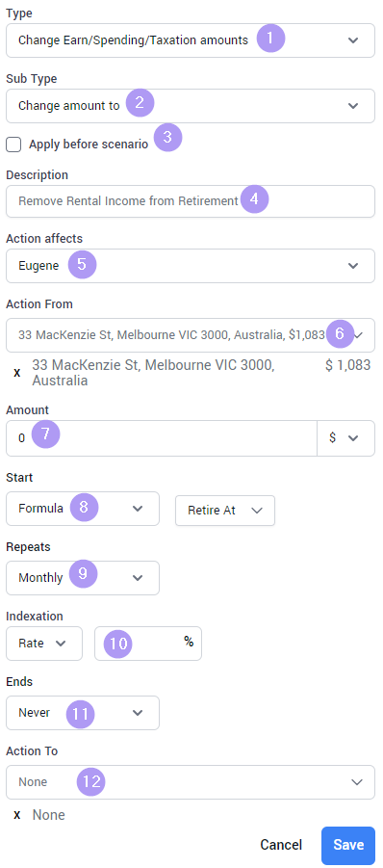Screen dimensions: 383x868
Task: Click the numbered marker 4 badge
Action: point(254,199)
